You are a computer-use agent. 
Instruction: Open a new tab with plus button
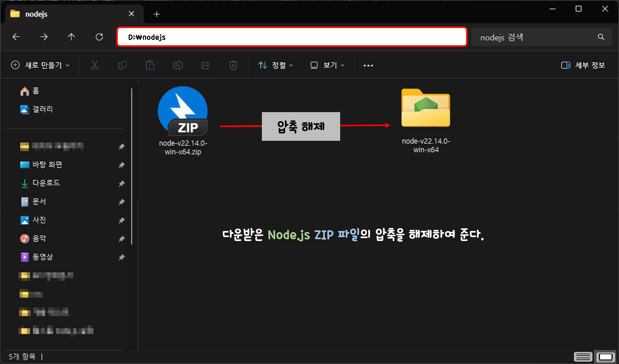tap(157, 14)
